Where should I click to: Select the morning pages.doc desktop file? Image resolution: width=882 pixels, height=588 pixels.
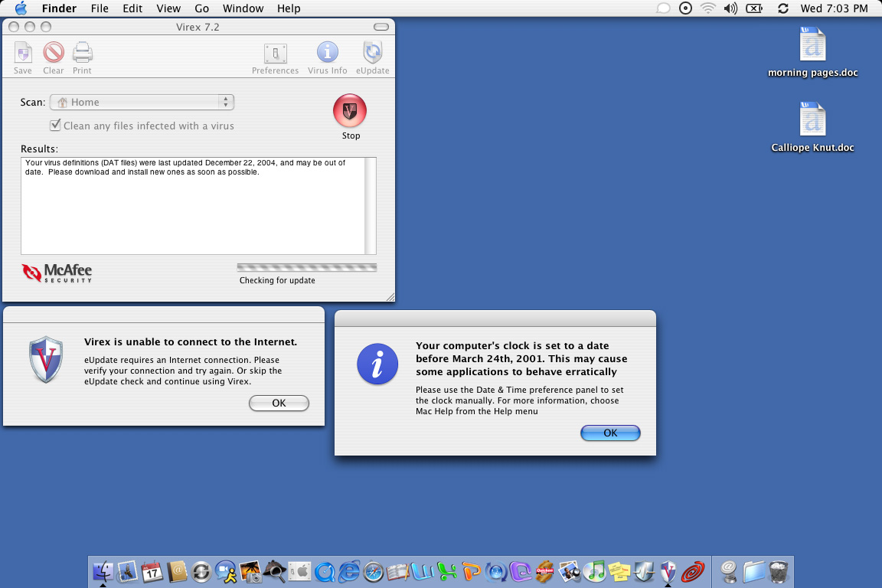813,52
